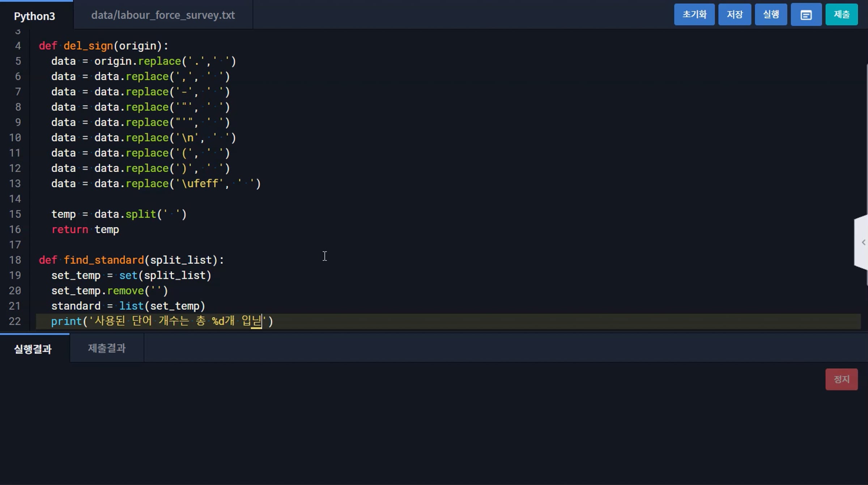
Task: Submit code with the 제출 button
Action: click(x=841, y=15)
